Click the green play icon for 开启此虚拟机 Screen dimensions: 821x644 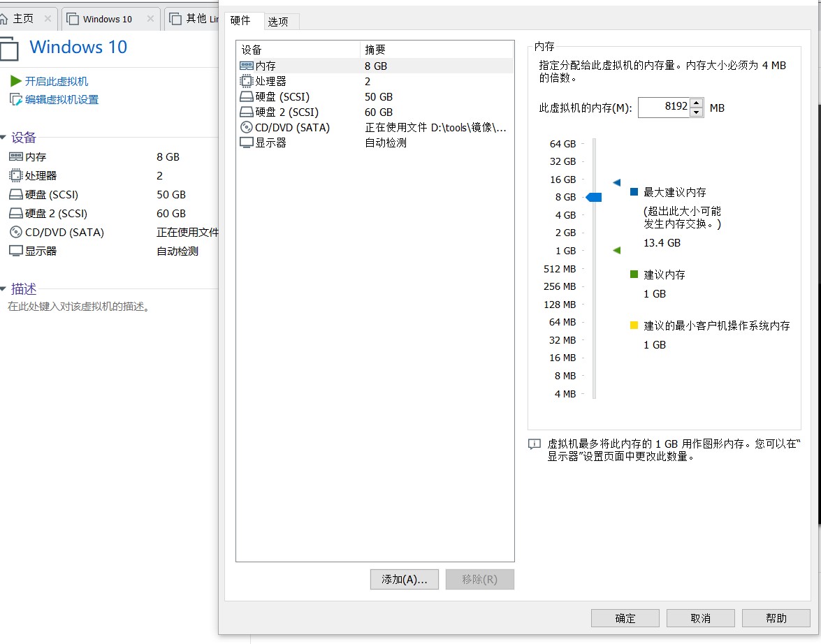point(15,81)
